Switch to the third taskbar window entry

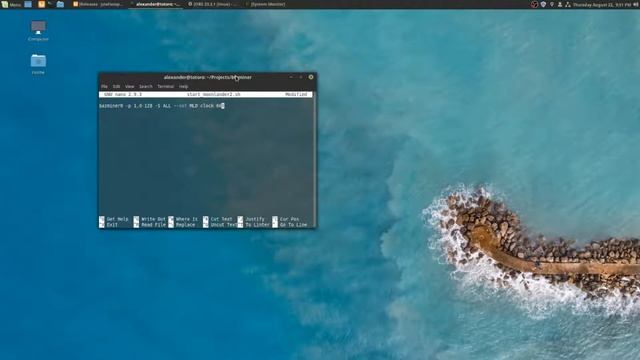pyautogui.click(x=213, y=4)
